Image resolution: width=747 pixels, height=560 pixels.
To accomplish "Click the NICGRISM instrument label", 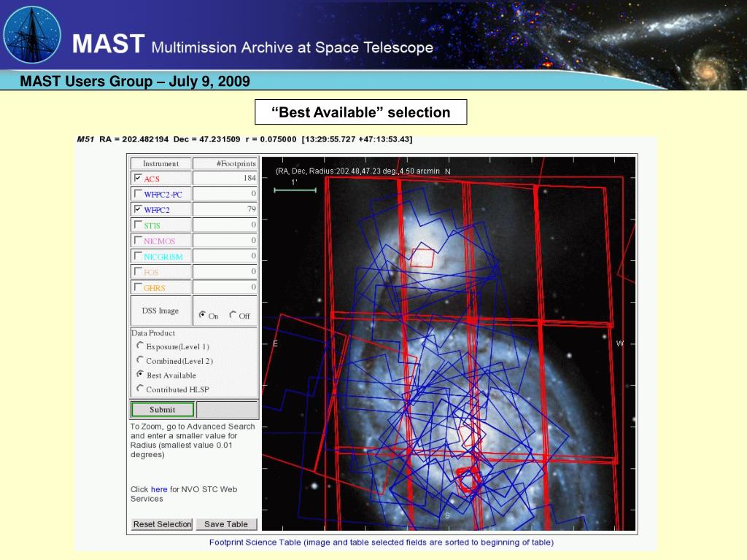I will point(163,257).
